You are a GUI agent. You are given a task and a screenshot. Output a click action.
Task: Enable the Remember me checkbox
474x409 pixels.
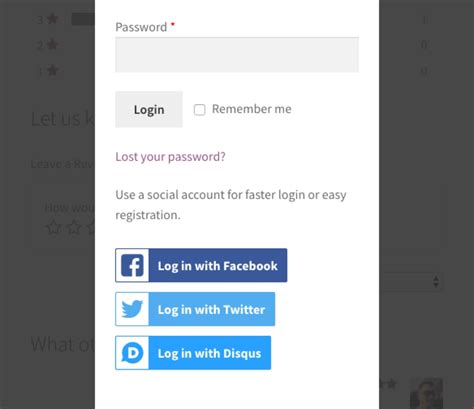point(199,110)
